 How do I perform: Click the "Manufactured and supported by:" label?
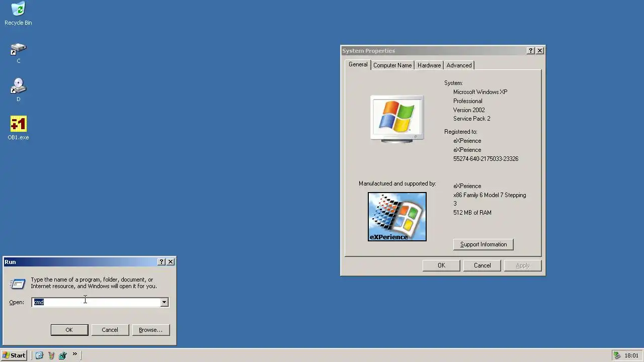(x=397, y=184)
